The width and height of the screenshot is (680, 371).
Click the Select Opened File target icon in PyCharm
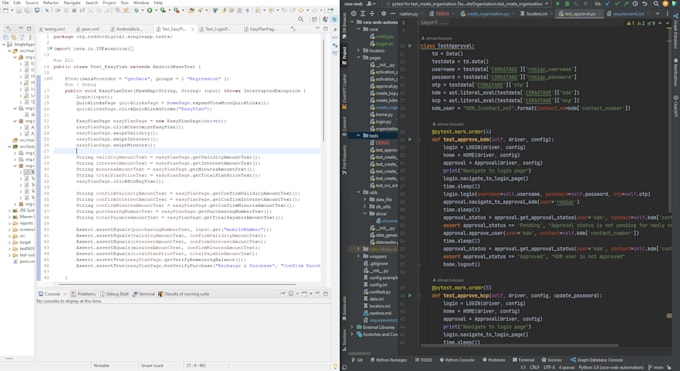(x=354, y=13)
